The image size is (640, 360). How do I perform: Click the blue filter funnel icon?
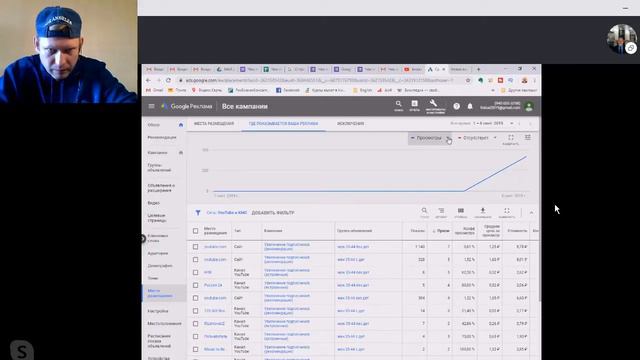point(198,213)
